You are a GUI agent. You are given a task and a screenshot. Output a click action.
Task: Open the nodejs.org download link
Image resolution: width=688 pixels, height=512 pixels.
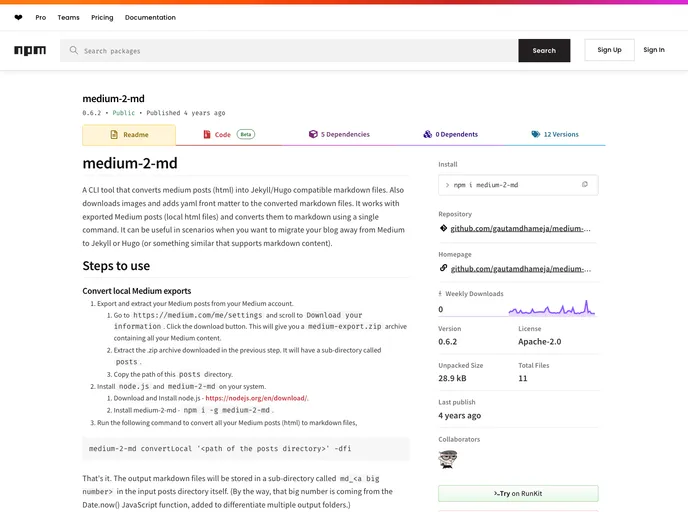[x=257, y=398]
